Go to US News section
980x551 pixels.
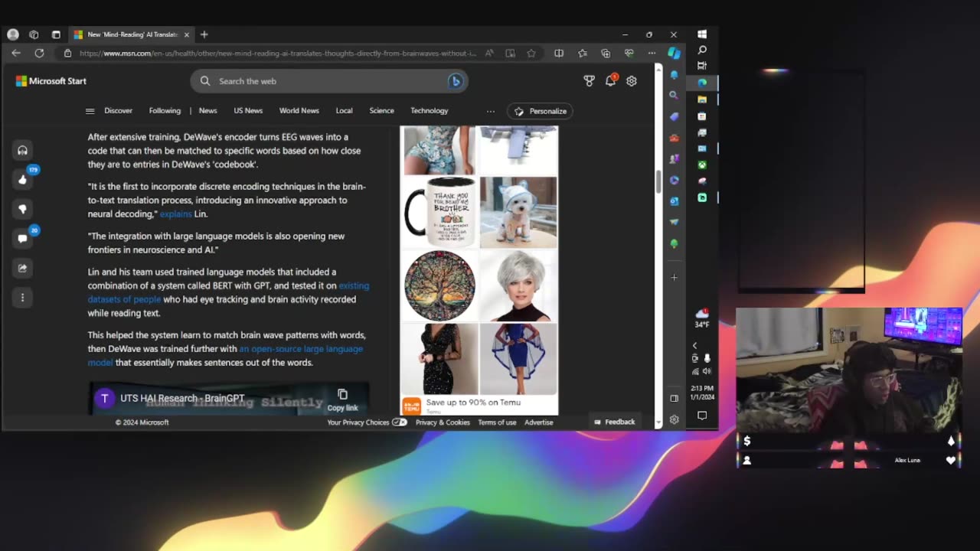(x=248, y=111)
